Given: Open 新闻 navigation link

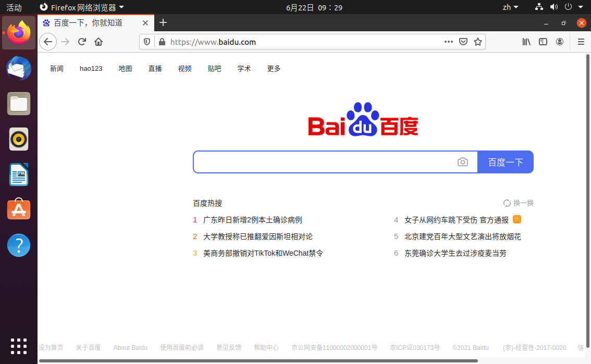Looking at the screenshot, I should [56, 69].
